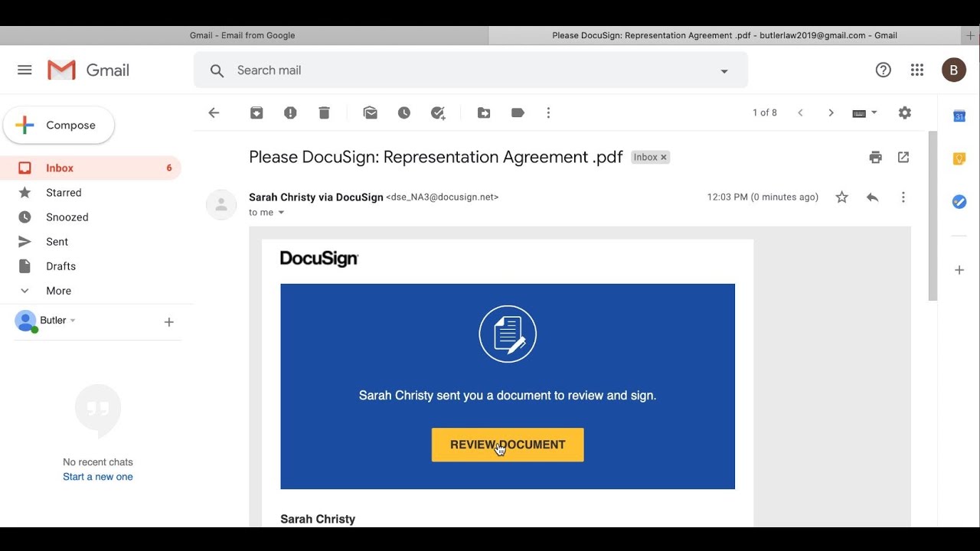Move email to a folder
The width and height of the screenshot is (980, 551).
(484, 112)
